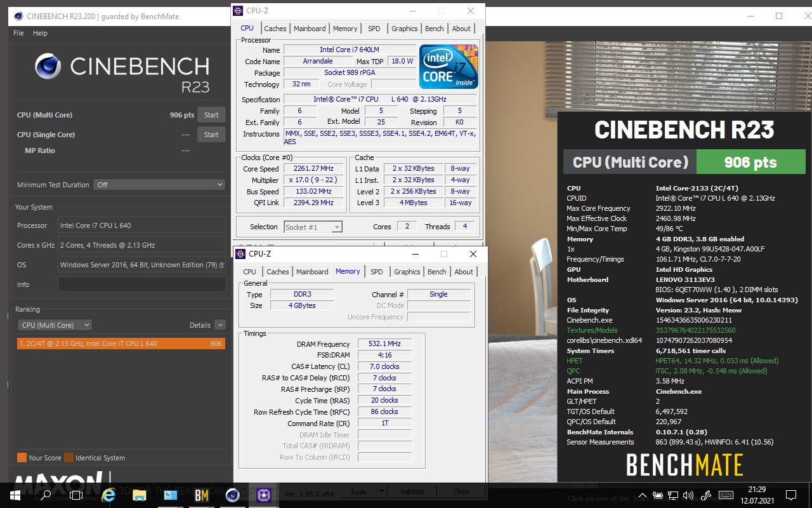This screenshot has width=812, height=508.
Task: Click the 906 pts green score badge
Action: (750, 163)
